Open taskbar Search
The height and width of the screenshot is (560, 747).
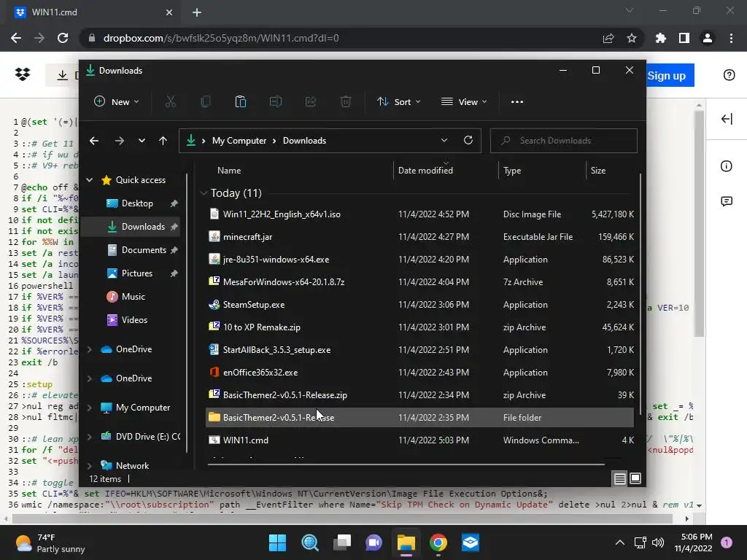point(309,542)
